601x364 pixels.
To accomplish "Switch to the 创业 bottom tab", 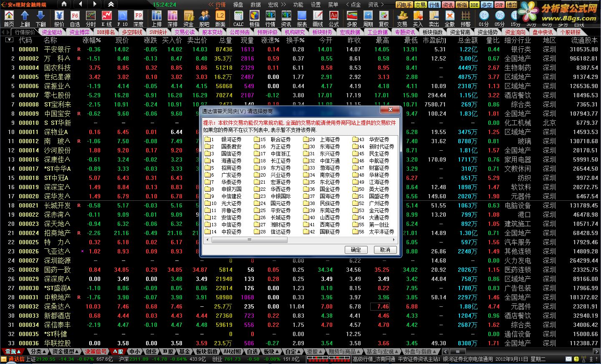I will click(x=151, y=351).
